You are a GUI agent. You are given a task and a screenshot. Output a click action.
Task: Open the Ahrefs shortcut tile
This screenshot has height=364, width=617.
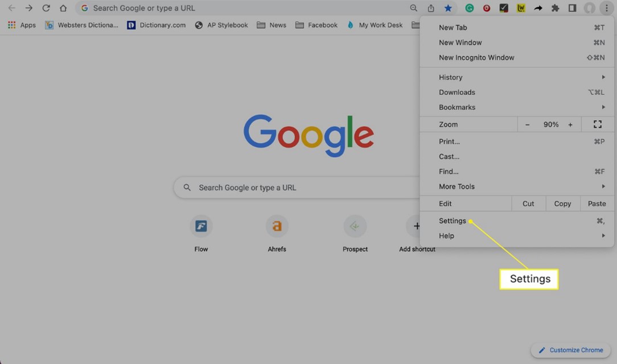(277, 234)
